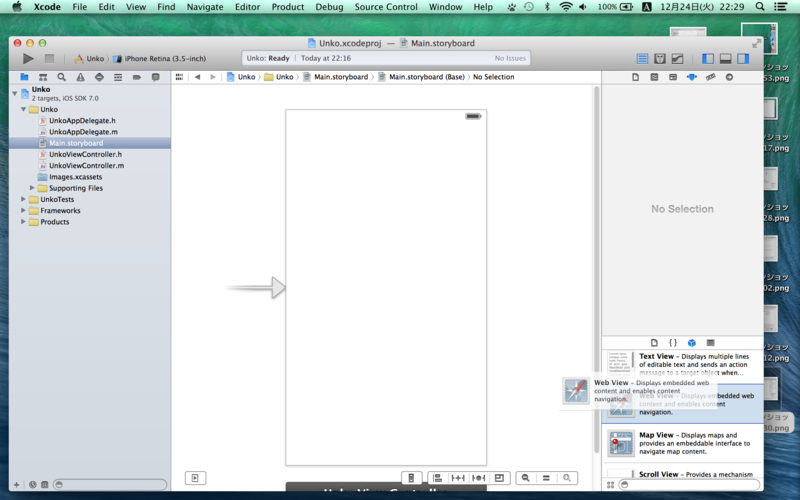Go forward in editor history

pos(213,77)
